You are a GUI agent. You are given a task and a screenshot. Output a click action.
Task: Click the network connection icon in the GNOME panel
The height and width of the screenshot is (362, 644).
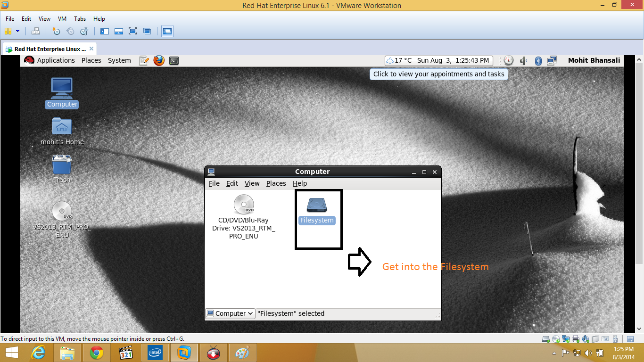(552, 60)
